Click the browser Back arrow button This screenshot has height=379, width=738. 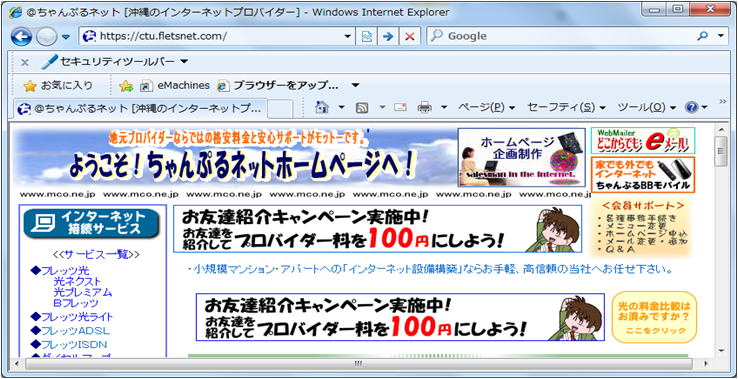21,36
